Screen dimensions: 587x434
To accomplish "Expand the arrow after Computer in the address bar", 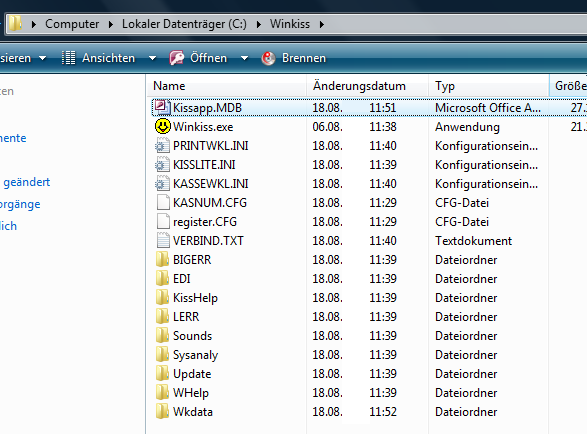I will [110, 24].
